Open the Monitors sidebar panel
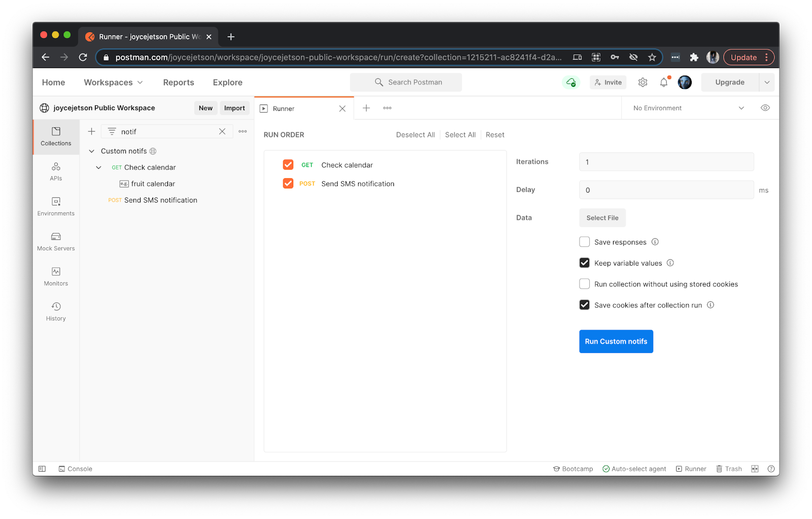 (x=56, y=277)
